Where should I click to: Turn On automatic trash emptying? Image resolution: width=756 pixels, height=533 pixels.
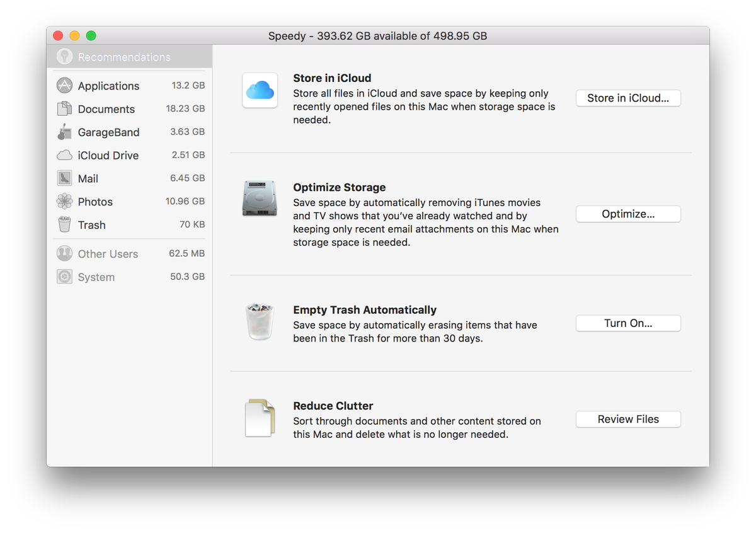pos(628,323)
